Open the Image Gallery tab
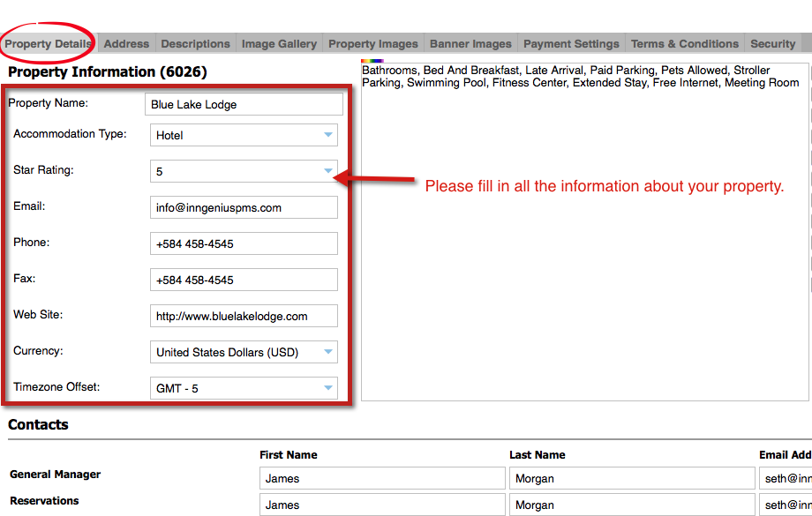 click(279, 43)
